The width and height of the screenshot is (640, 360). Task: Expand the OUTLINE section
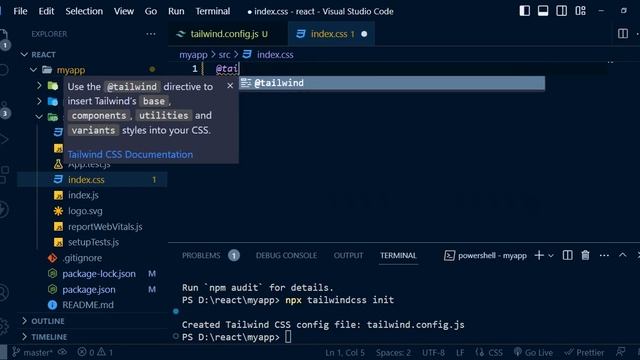click(x=24, y=321)
